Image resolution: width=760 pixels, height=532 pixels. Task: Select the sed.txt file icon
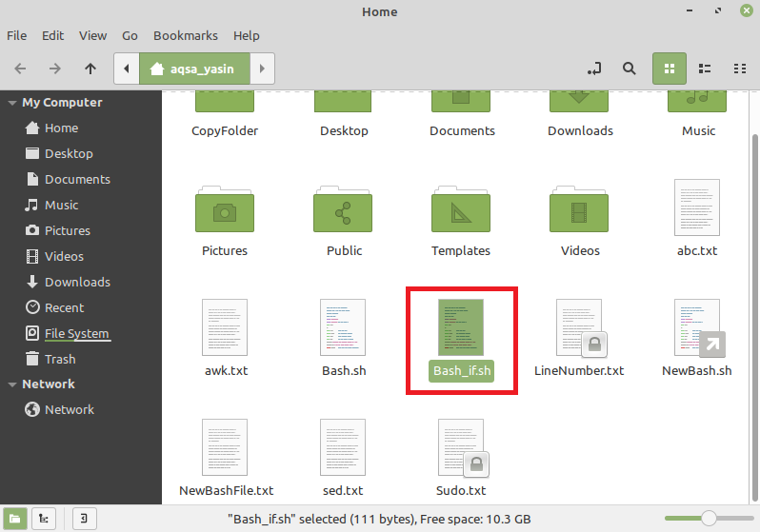343,447
